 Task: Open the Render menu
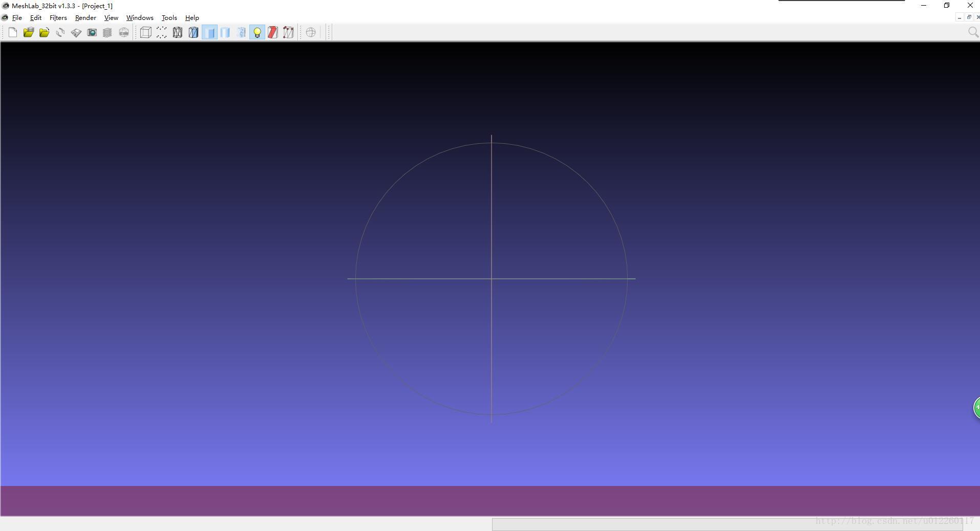[86, 18]
